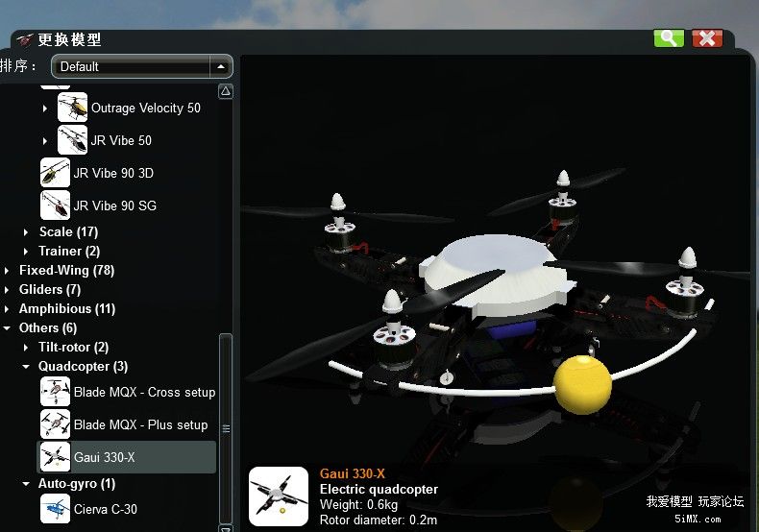The height and width of the screenshot is (532, 759).
Task: Click the green magnifier search button
Action: tap(669, 37)
